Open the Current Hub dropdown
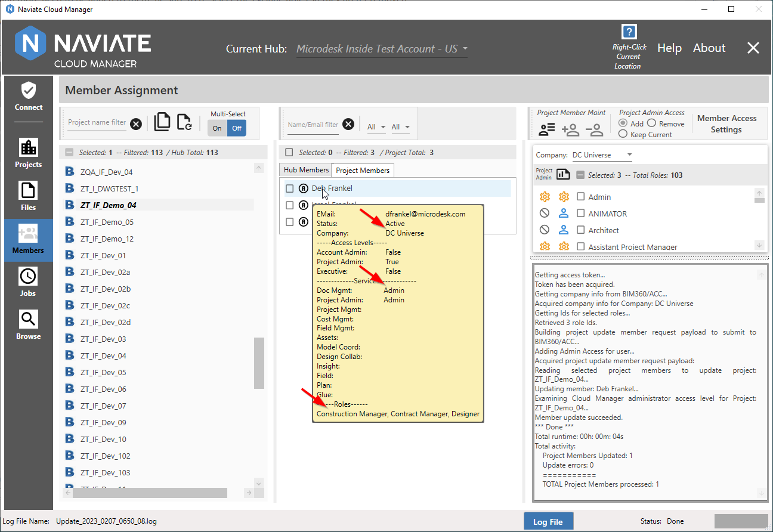Image resolution: width=773 pixels, height=532 pixels. pos(382,49)
